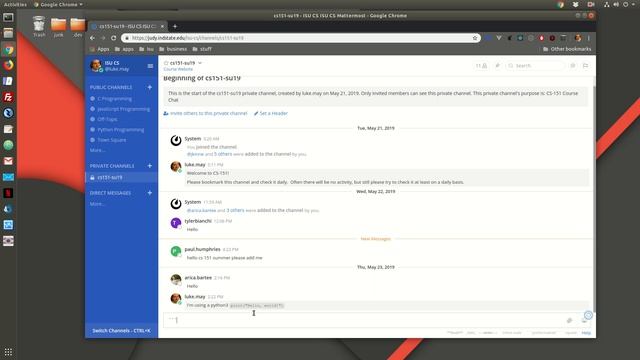Start a direct message with the plus icon
Viewport: 640px width, 360px height.
(149, 193)
